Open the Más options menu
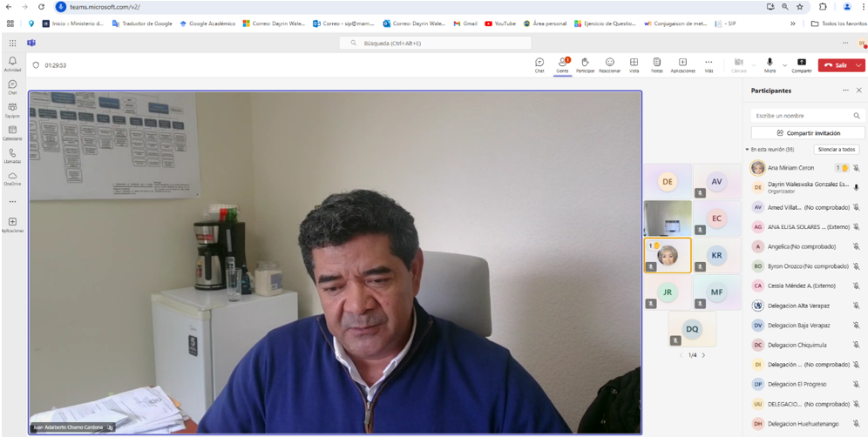 pyautogui.click(x=709, y=64)
